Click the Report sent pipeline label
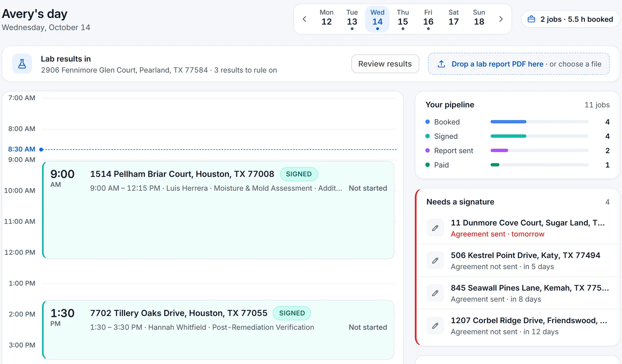 [x=454, y=151]
